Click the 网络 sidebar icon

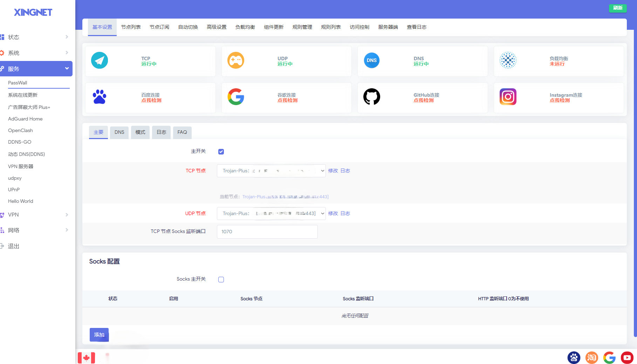pos(2,230)
